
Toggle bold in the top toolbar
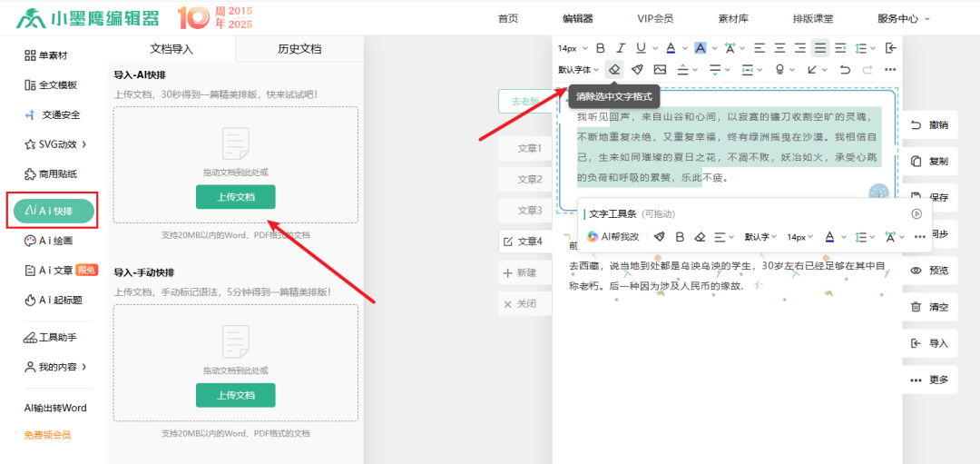[x=600, y=47]
